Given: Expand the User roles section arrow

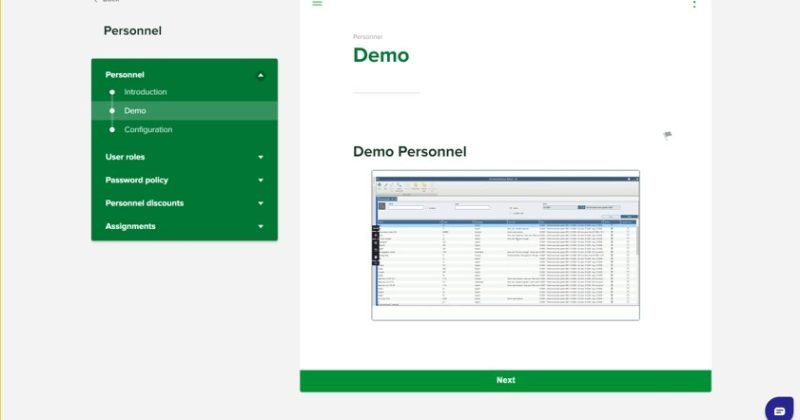Looking at the screenshot, I should [x=260, y=157].
